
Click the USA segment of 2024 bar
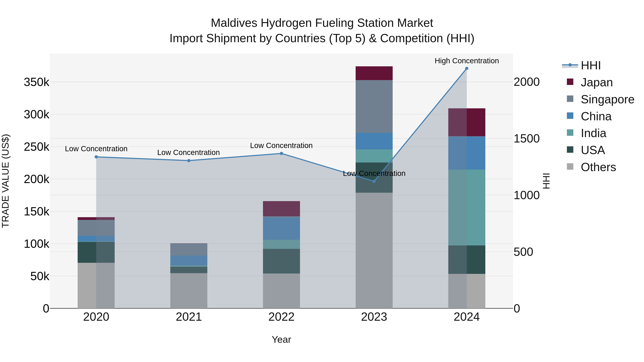point(467,260)
